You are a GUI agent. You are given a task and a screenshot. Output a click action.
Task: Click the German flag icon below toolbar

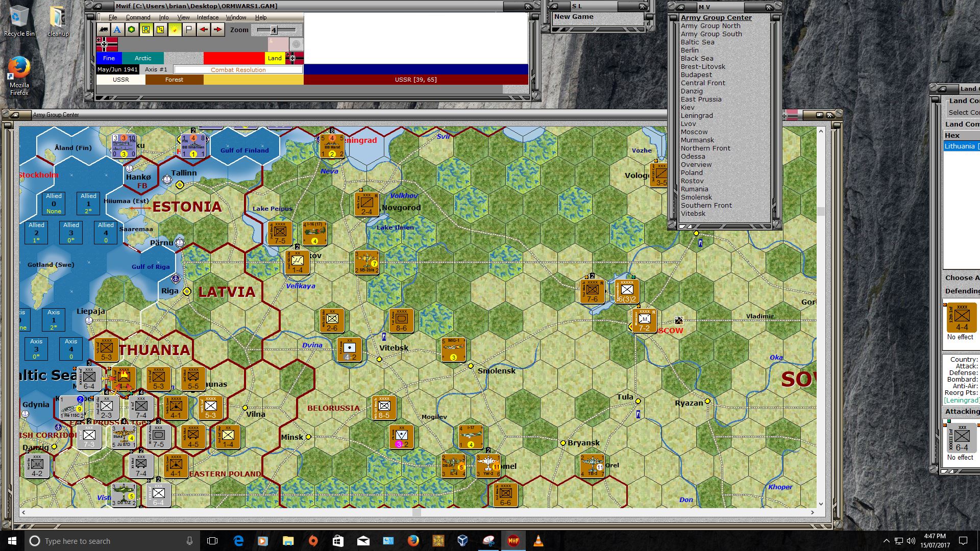point(107,44)
